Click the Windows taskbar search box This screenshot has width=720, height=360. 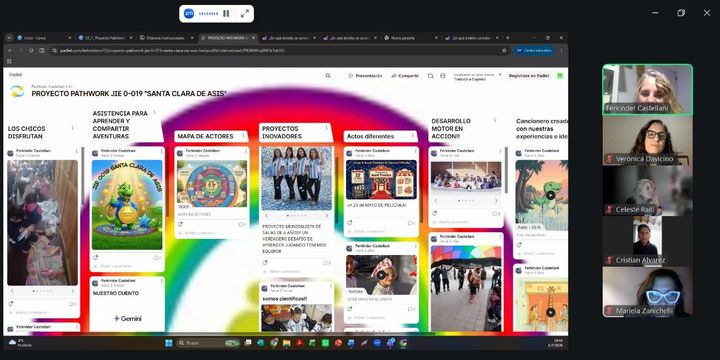pyautogui.click(x=208, y=343)
